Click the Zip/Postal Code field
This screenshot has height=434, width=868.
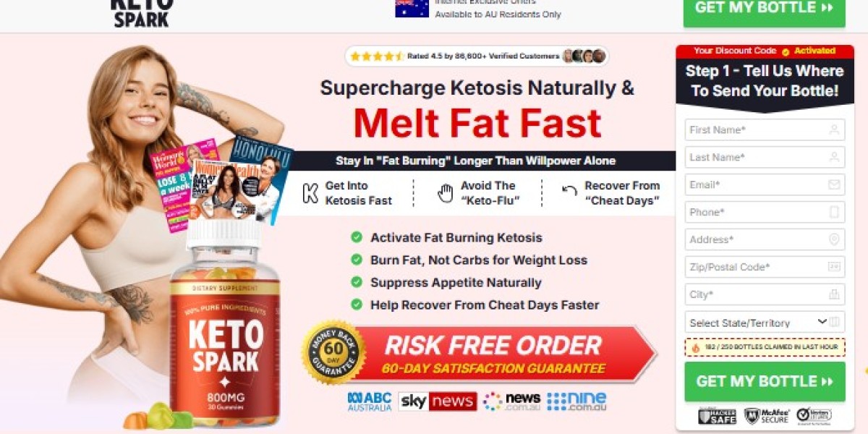click(x=765, y=267)
